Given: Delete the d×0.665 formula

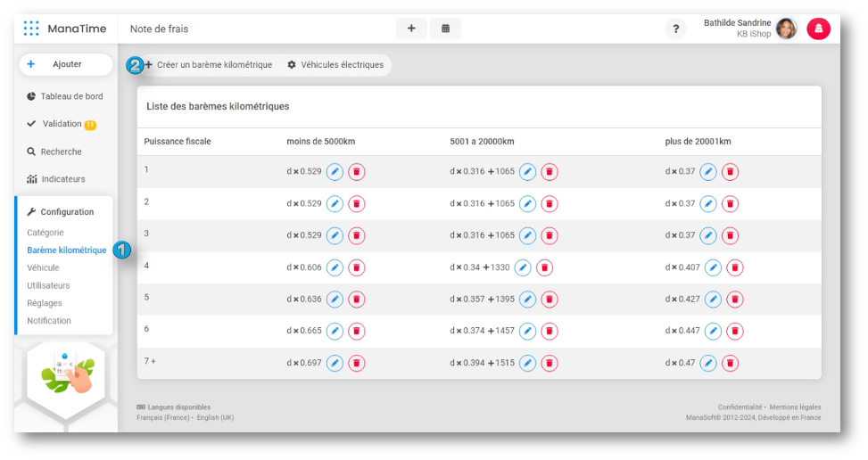Looking at the screenshot, I should [357, 331].
